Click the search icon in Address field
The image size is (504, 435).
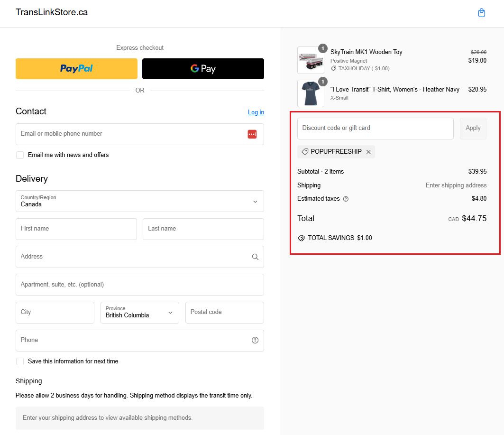(255, 257)
